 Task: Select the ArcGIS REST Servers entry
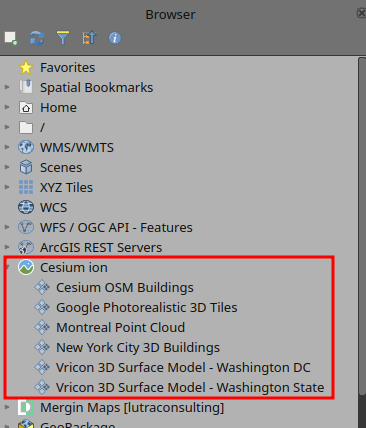click(101, 248)
